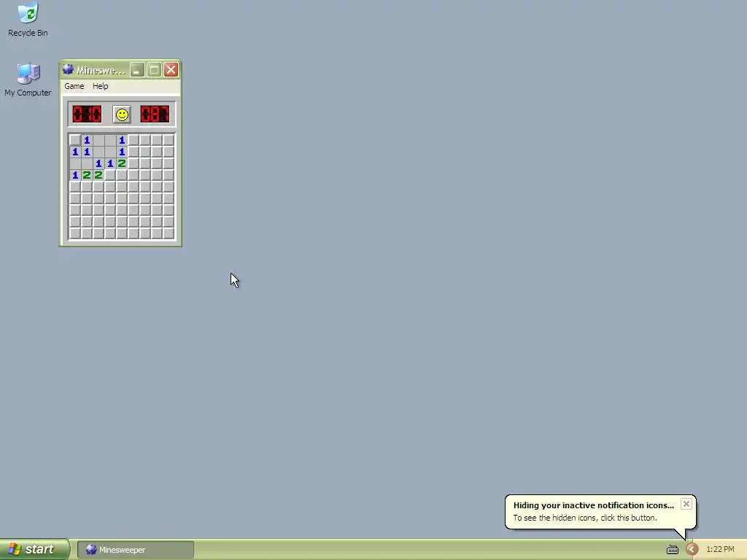Minimize the Minesweeper window
Screen dimensions: 747x560
pyautogui.click(x=137, y=70)
